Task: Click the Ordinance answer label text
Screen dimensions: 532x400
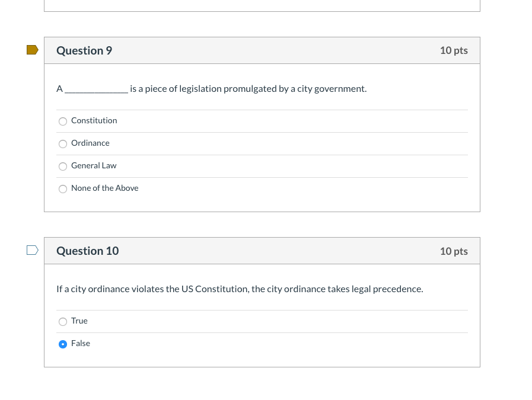Action: click(x=90, y=143)
